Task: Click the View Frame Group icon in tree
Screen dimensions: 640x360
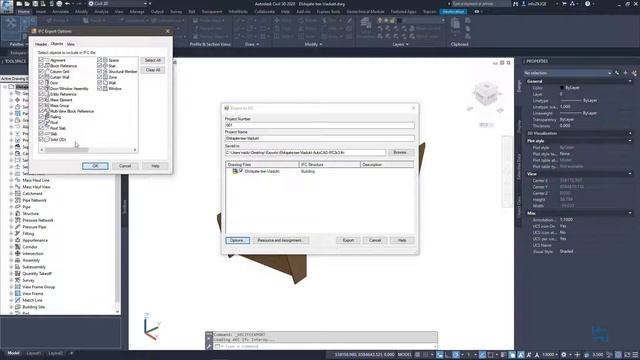Action: tap(18, 287)
